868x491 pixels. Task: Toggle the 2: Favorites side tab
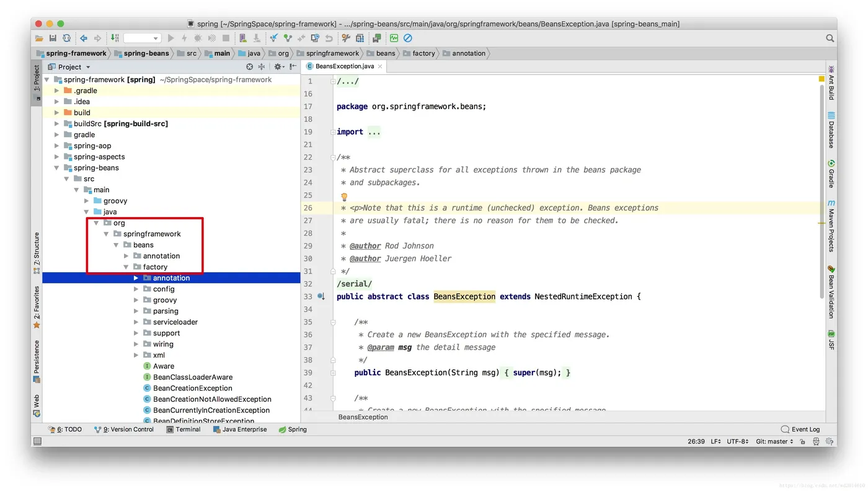37,307
